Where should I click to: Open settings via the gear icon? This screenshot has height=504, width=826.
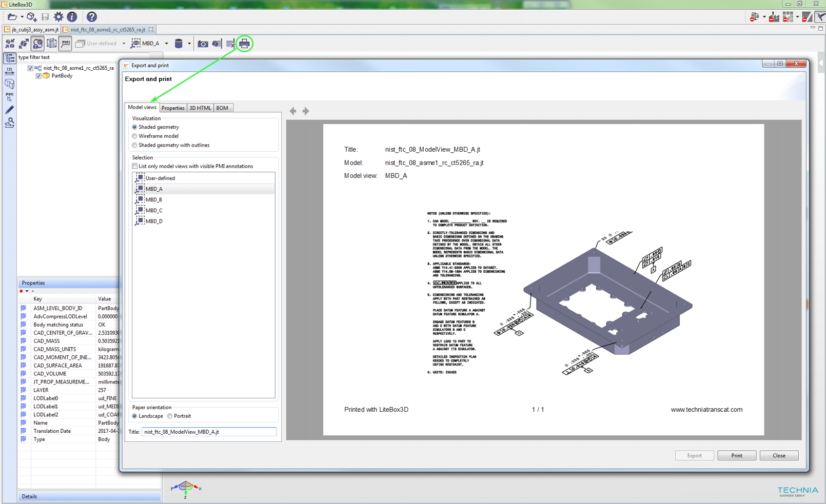(x=58, y=17)
